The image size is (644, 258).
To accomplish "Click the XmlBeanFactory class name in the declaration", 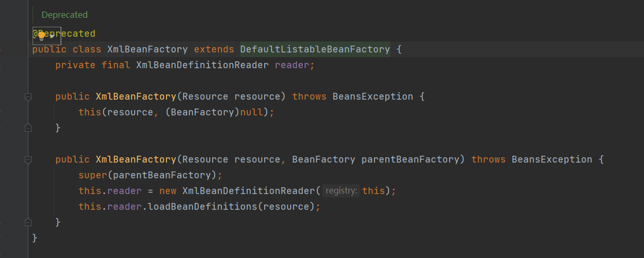I will pos(148,49).
